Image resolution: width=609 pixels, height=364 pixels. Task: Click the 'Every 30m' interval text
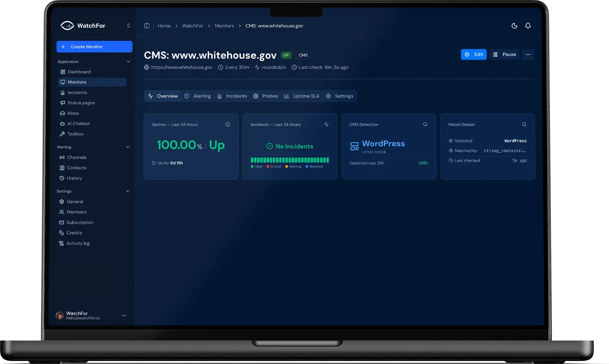(x=237, y=67)
